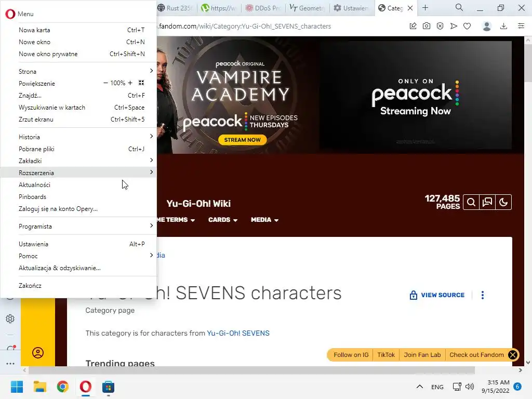Viewport: 532px width, 399px height.
Task: Open sidebar settings gear icon
Action: (10, 318)
